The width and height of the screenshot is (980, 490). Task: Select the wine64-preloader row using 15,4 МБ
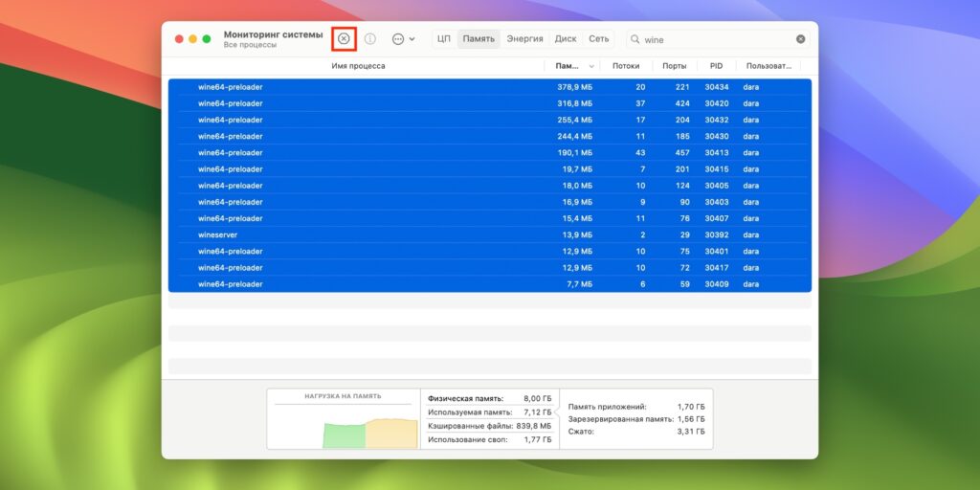pyautogui.click(x=490, y=218)
